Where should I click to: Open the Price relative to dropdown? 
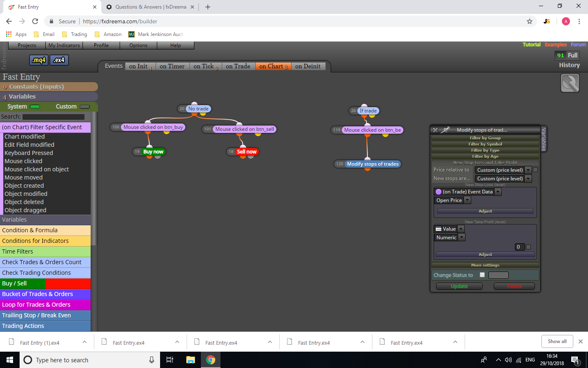click(503, 170)
